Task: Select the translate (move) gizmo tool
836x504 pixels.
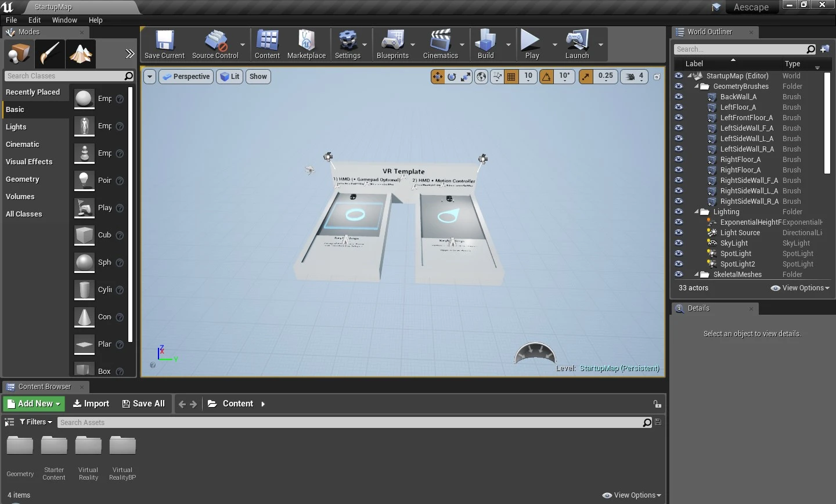Action: (x=438, y=77)
